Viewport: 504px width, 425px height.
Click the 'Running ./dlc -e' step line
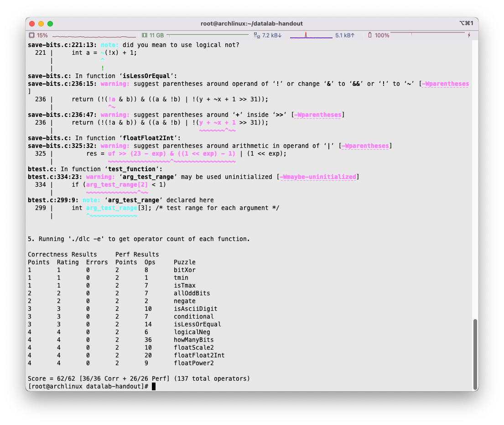tap(139, 239)
